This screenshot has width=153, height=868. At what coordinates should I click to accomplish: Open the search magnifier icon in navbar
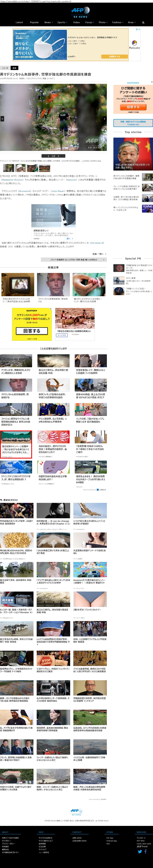143,23
